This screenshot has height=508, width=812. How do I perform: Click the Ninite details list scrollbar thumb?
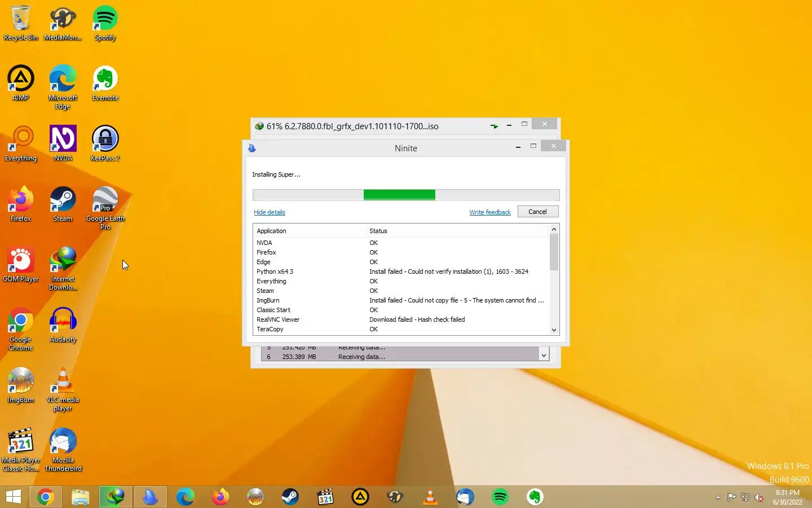(x=554, y=252)
